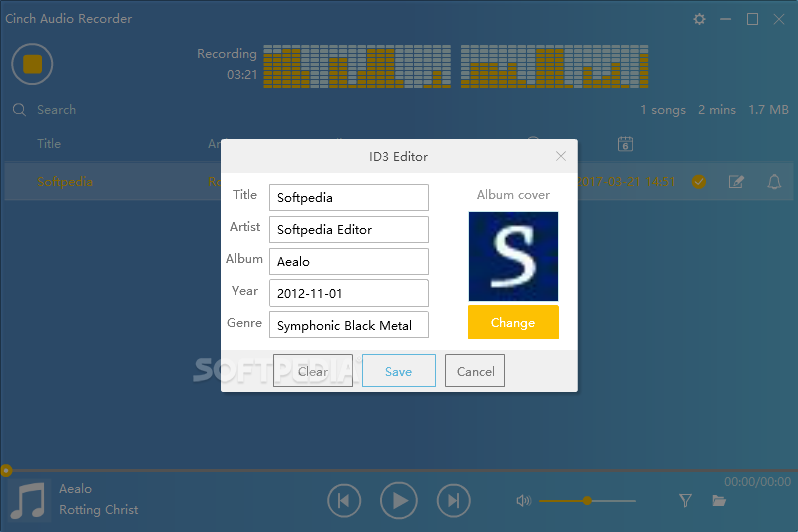The height and width of the screenshot is (532, 798).
Task: Minimize the Cinch Audio Recorder window
Action: click(x=726, y=19)
